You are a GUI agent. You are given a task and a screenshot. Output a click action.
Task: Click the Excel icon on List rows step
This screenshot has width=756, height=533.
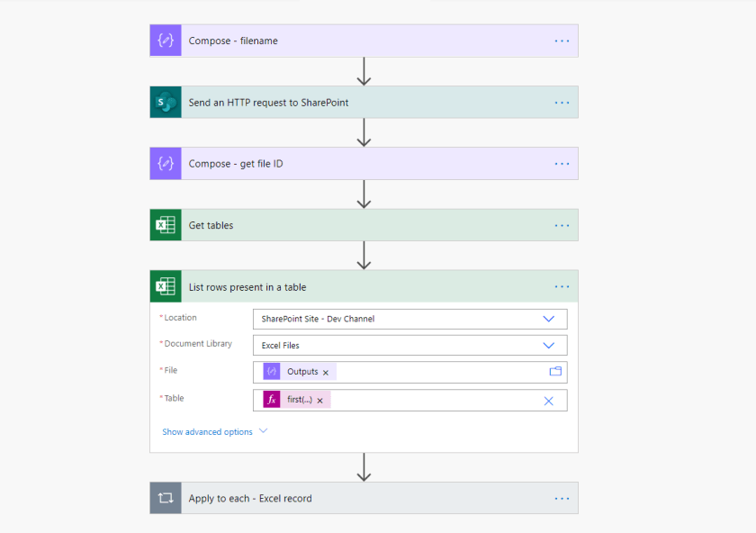pyautogui.click(x=166, y=285)
